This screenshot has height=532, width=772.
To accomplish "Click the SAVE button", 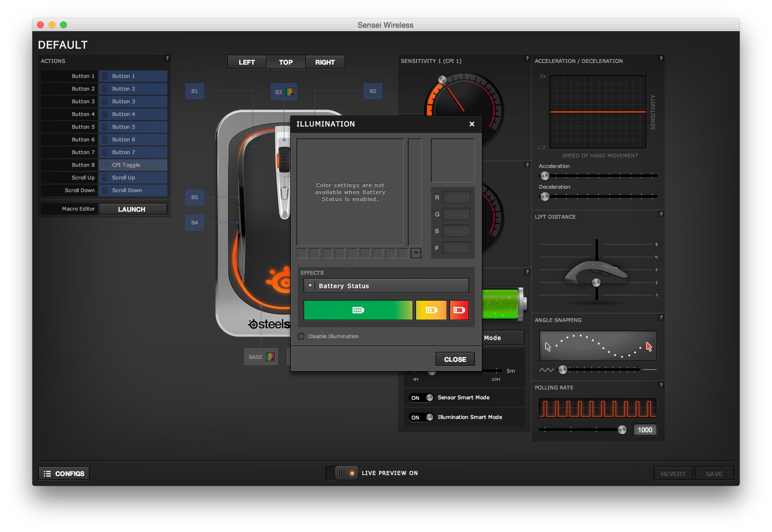I will [714, 474].
